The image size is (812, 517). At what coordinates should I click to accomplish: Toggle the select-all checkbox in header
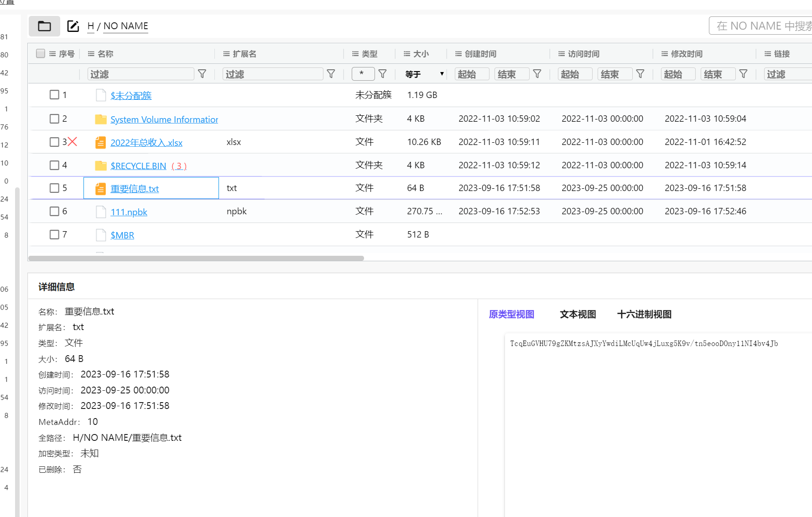tap(41, 53)
